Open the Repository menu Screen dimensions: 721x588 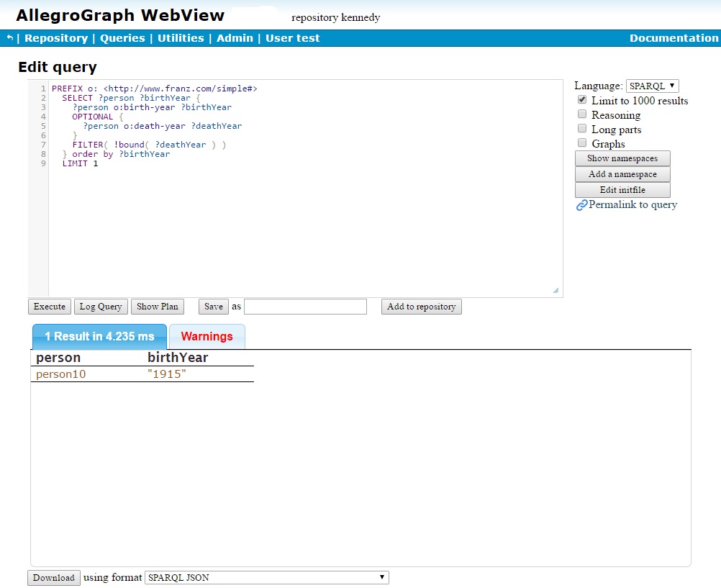pyautogui.click(x=56, y=37)
